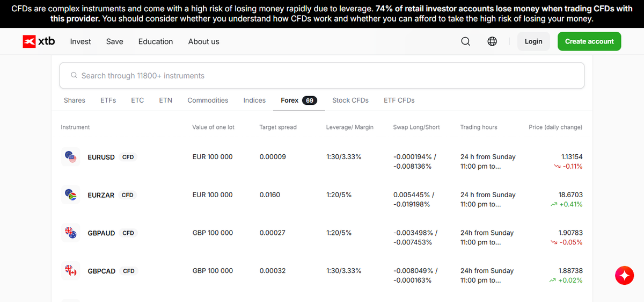Click the GBPAUD flag icon
The image size is (644, 302).
click(x=71, y=233)
